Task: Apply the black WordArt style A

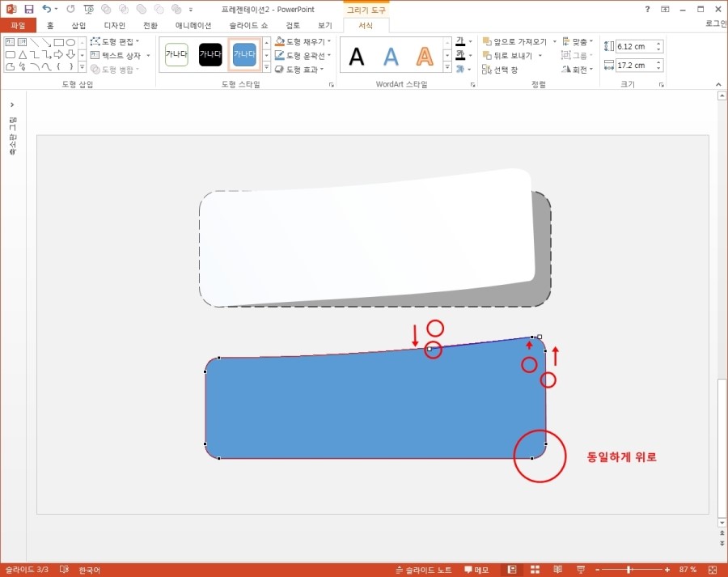Action: (357, 57)
